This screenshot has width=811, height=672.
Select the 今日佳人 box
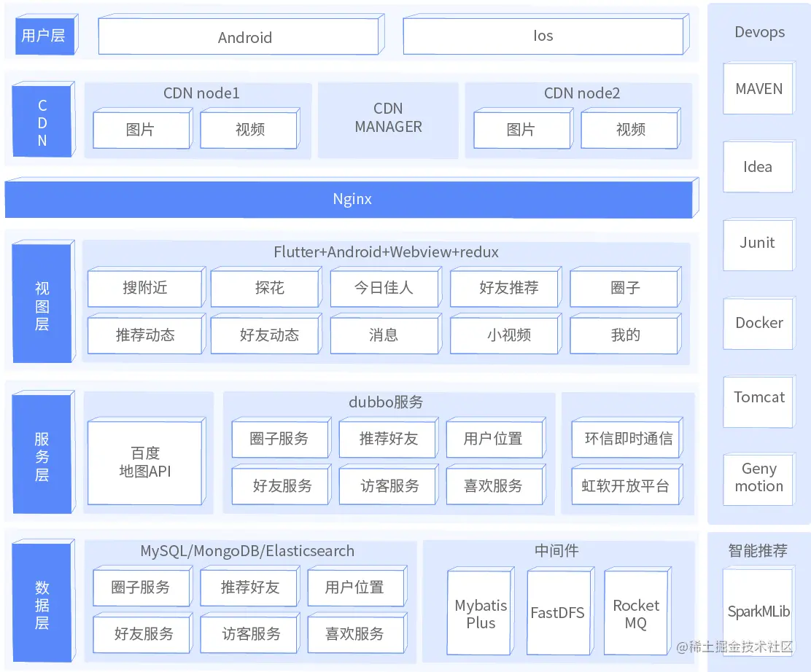(x=386, y=287)
